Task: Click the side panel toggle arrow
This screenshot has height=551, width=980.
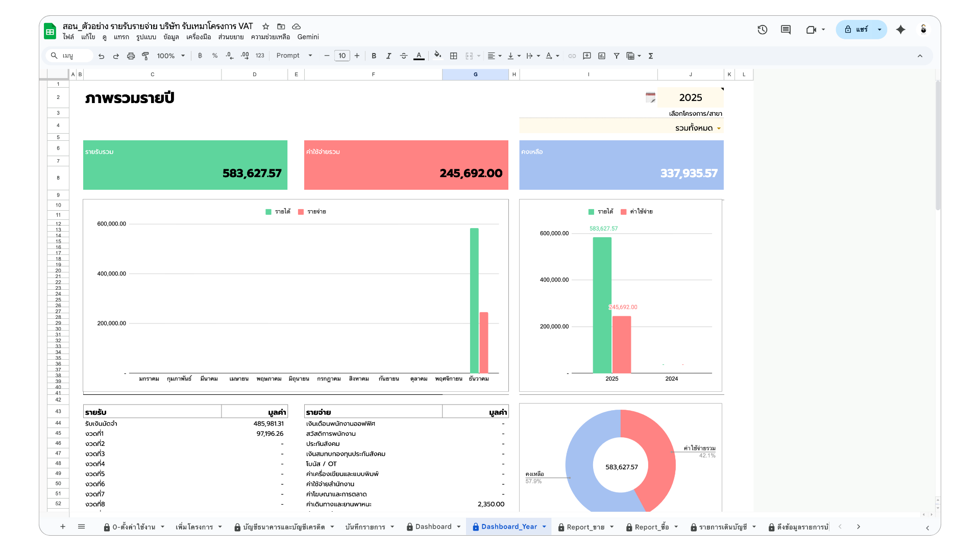Action: (927, 529)
